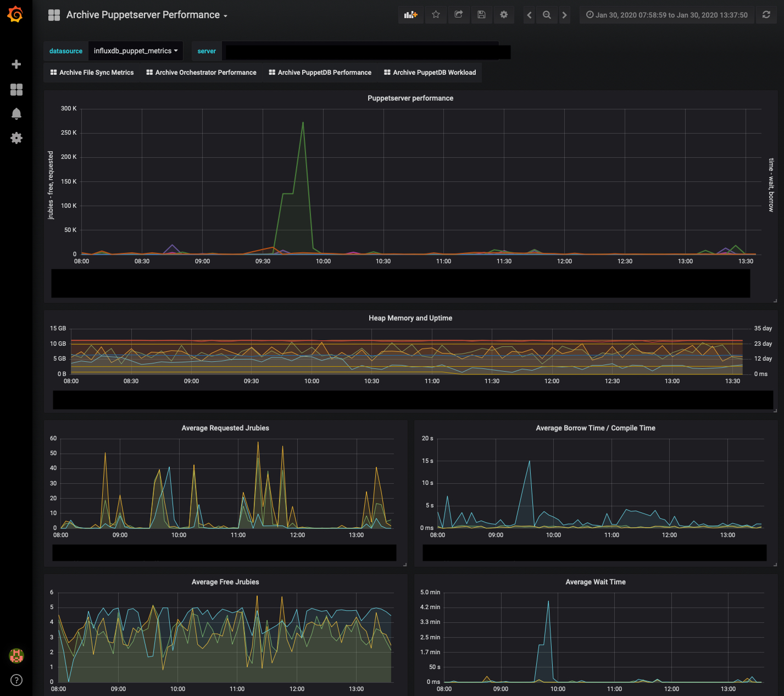This screenshot has width=784, height=696.
Task: Open the Alerting bell icon
Action: (16, 114)
